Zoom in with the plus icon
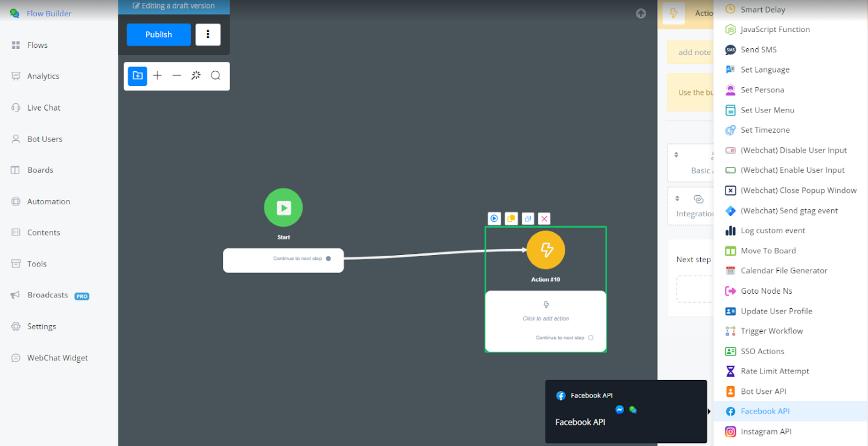Viewport: 868px width, 446px height. click(157, 76)
